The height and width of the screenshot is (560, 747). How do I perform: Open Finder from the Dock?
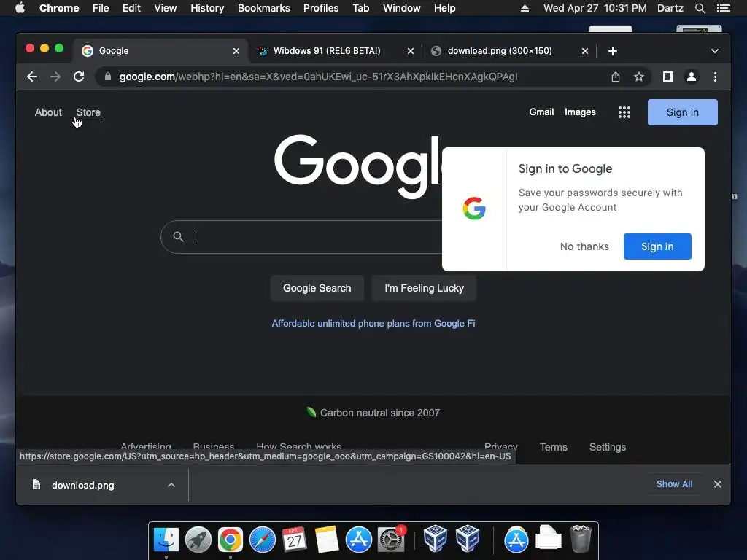(x=166, y=540)
